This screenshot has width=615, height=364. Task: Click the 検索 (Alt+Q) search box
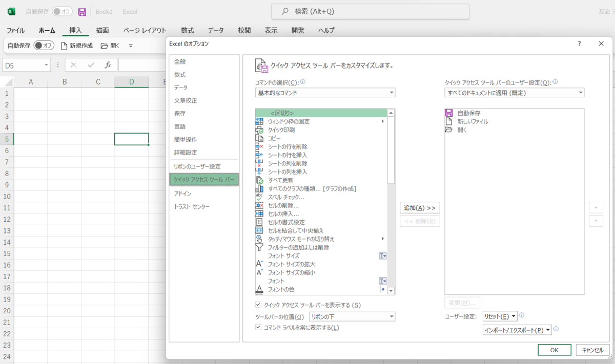(371, 12)
